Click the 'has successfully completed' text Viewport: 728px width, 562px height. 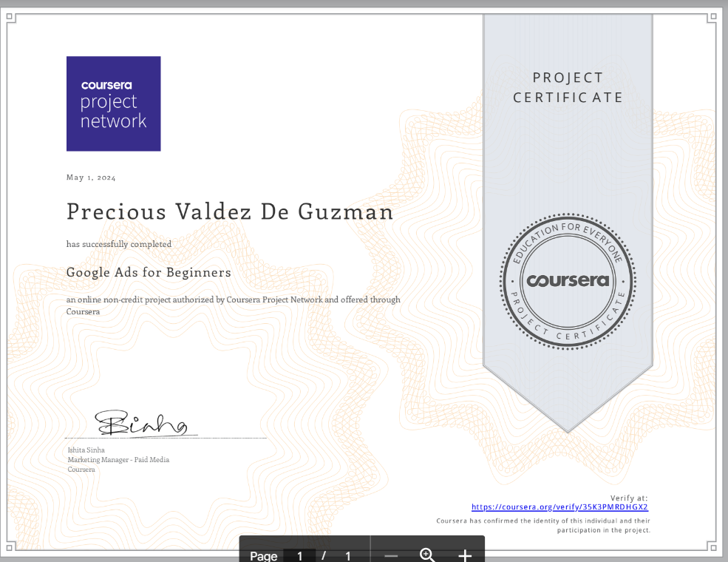point(119,244)
